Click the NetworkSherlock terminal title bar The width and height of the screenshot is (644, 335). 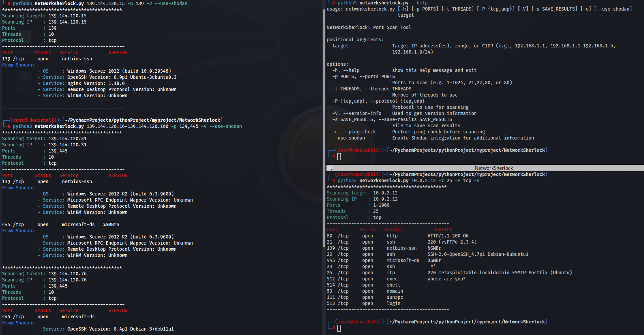tap(493, 168)
